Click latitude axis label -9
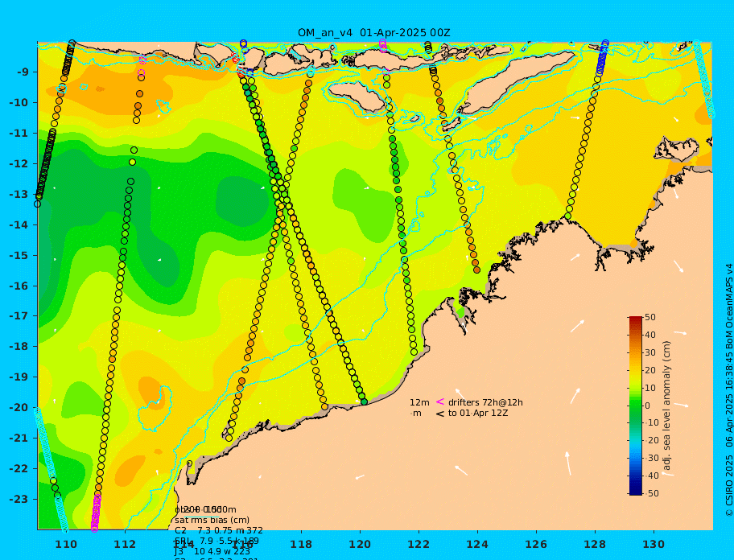 pos(24,72)
